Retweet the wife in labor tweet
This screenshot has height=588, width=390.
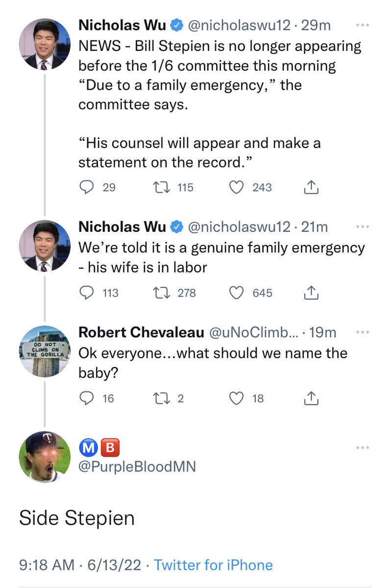click(161, 293)
